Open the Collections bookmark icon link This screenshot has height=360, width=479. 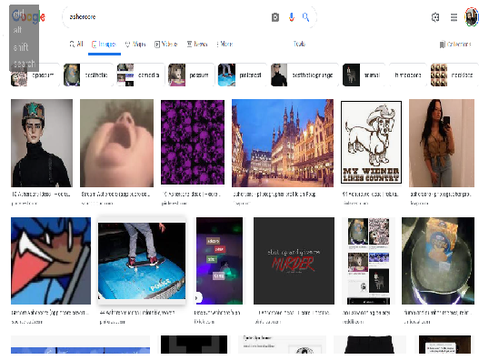tap(455, 44)
